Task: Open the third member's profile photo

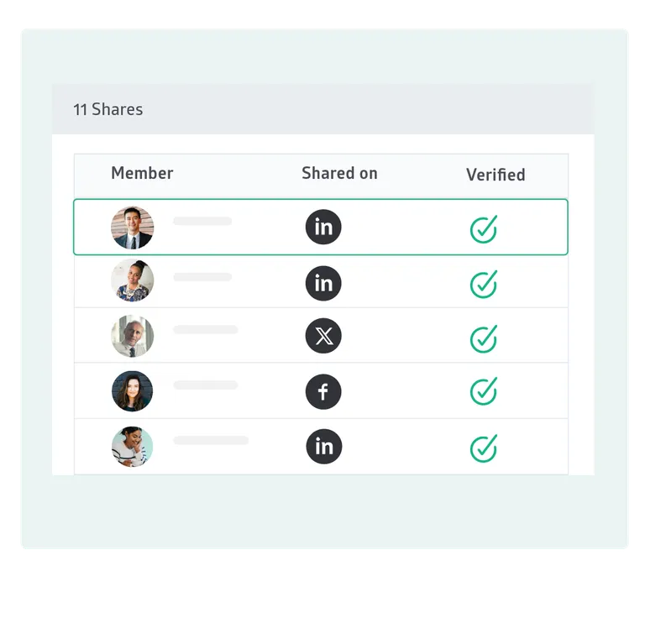Action: point(133,336)
